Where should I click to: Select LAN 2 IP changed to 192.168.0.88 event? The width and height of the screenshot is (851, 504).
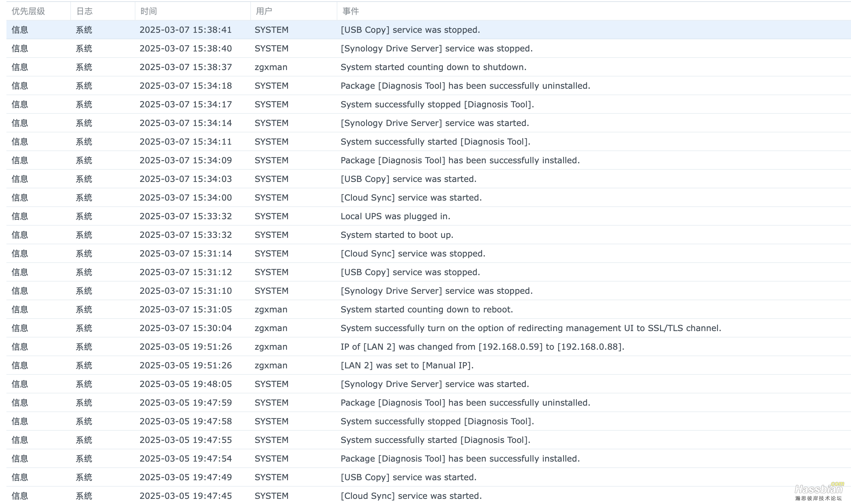point(482,347)
